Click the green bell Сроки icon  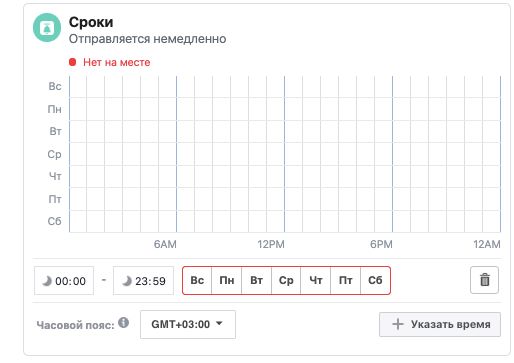click(x=47, y=28)
